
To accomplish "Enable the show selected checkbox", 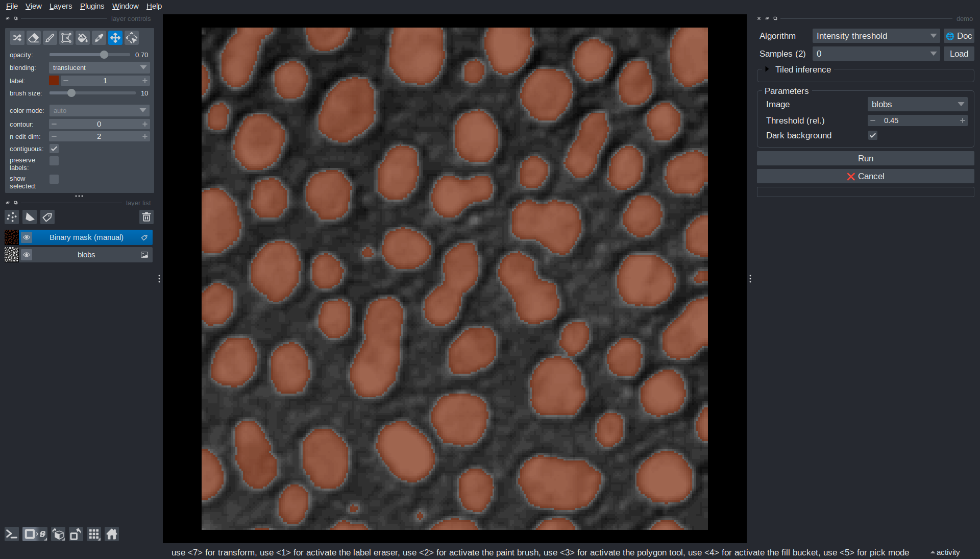I will click(54, 179).
